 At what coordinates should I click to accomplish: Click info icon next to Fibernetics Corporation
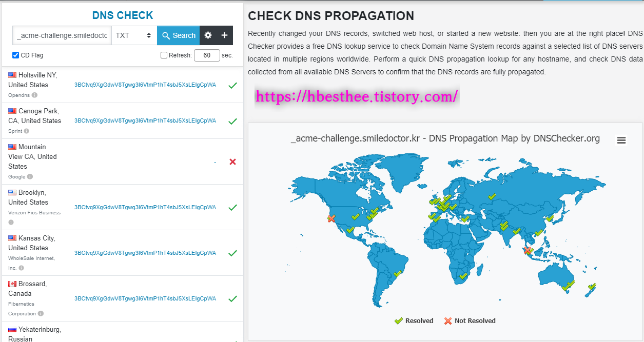(x=41, y=314)
